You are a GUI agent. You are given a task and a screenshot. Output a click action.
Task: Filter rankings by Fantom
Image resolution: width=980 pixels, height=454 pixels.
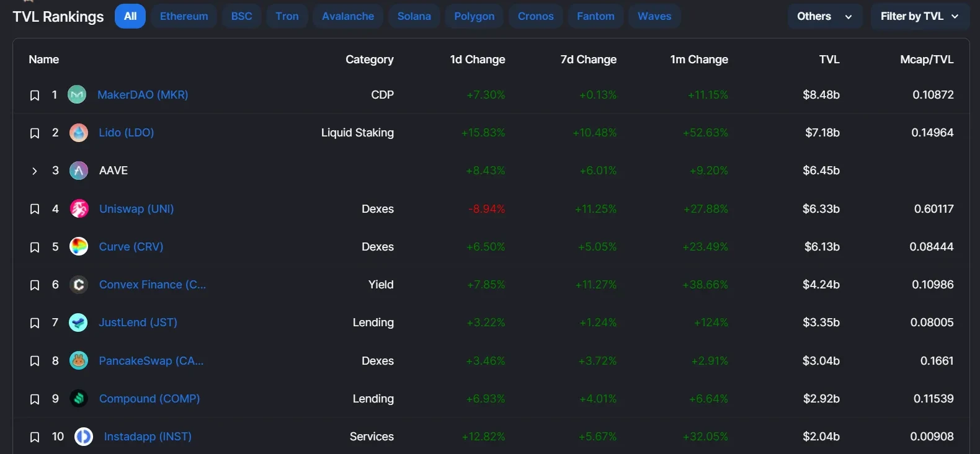click(x=596, y=16)
